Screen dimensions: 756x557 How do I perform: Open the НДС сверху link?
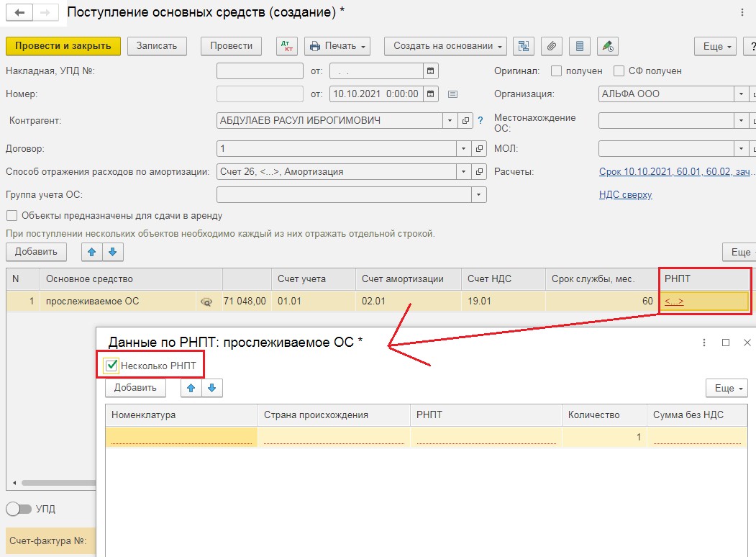click(x=625, y=195)
